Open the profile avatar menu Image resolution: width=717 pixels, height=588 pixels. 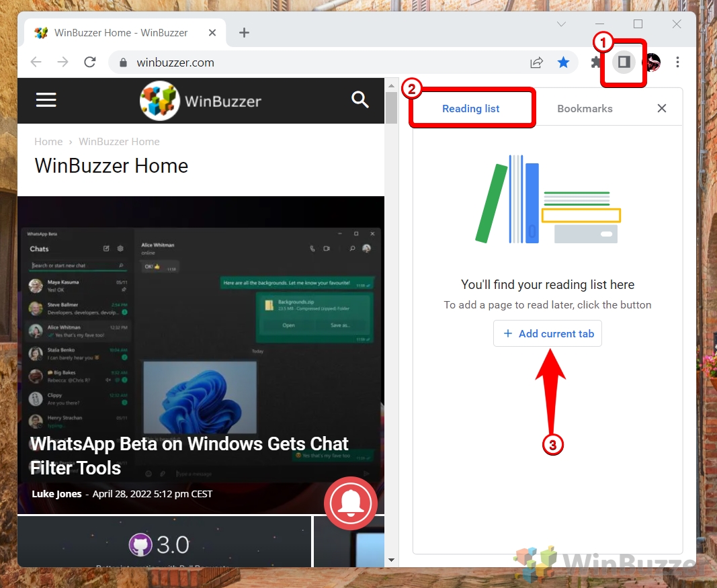tap(652, 62)
